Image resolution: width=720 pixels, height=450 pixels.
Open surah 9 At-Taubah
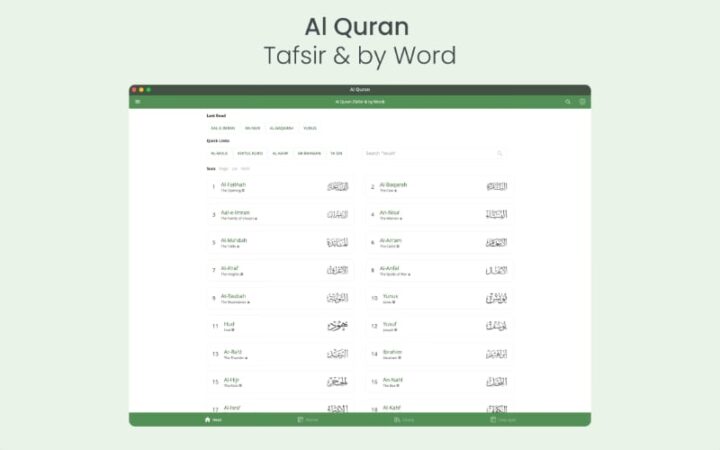280,298
